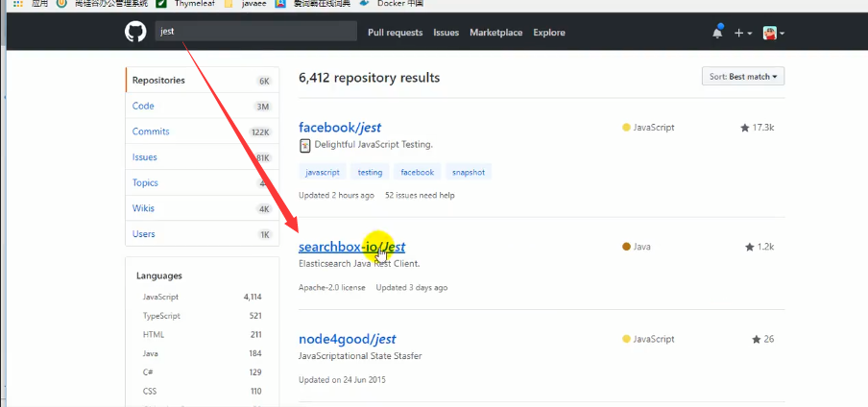This screenshot has height=407, width=868.
Task: Go to Issues in header
Action: point(446,33)
